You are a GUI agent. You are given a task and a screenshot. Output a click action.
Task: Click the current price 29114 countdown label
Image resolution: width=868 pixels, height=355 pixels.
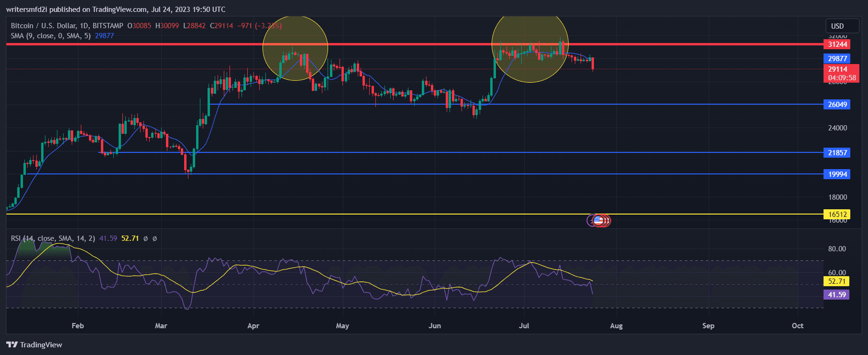[x=841, y=74]
